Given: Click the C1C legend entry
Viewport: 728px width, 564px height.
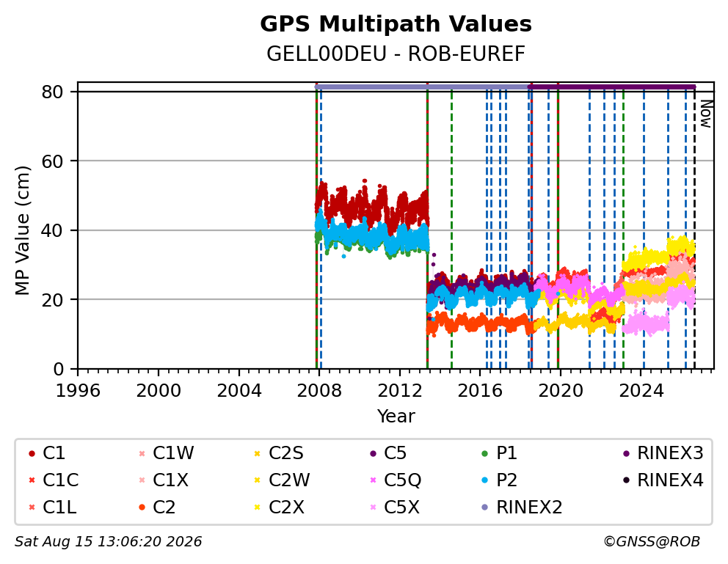Looking at the screenshot, I should click(54, 480).
